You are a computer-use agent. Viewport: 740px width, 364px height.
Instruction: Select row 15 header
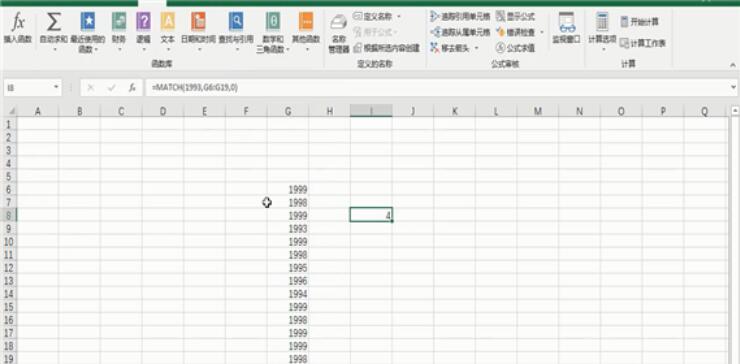pyautogui.click(x=10, y=307)
